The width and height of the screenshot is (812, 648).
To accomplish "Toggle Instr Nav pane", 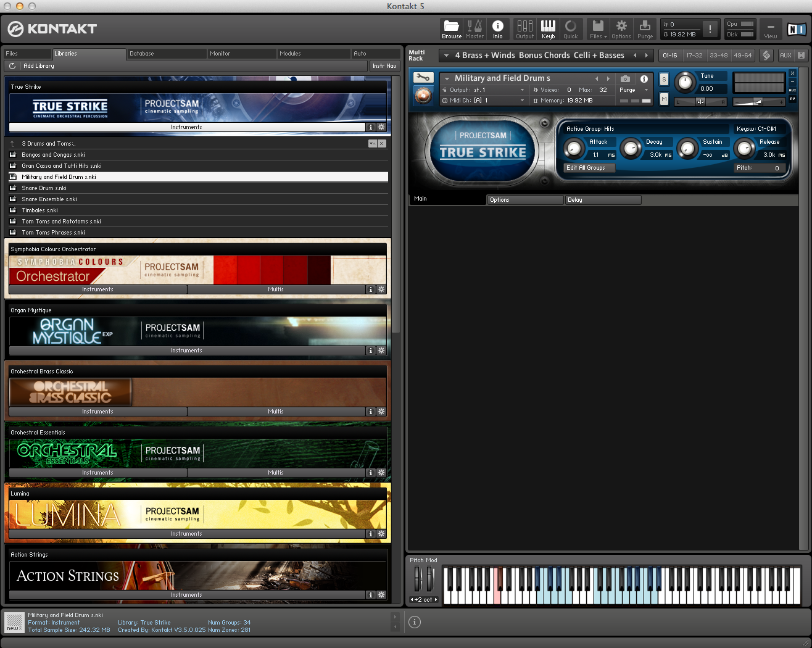I will 384,66.
